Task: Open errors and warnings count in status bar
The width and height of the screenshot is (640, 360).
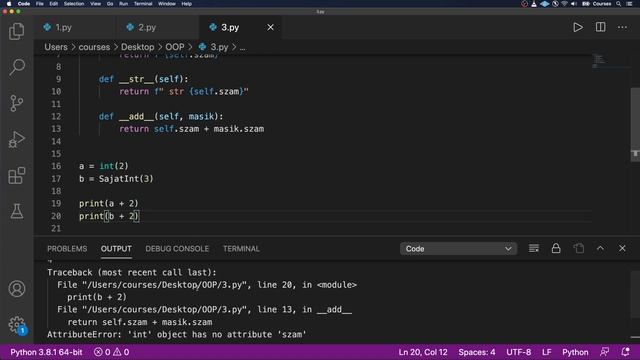Action: (x=111, y=352)
